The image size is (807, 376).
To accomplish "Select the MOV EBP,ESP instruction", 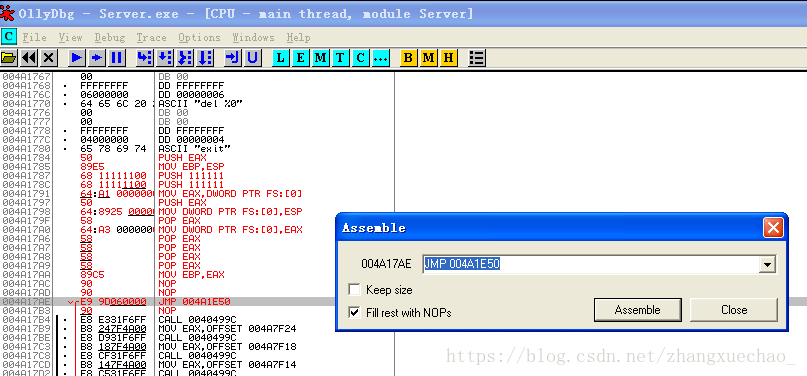I will pyautogui.click(x=191, y=167).
